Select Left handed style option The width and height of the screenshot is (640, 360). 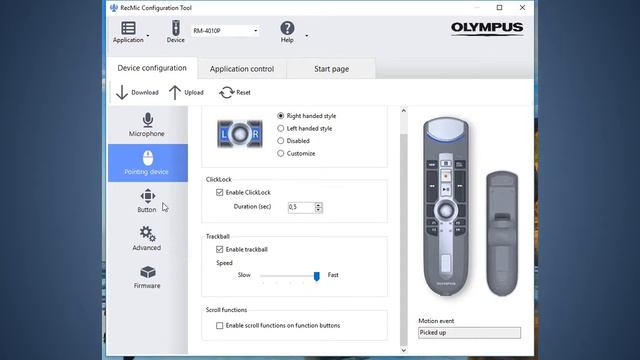click(280, 128)
